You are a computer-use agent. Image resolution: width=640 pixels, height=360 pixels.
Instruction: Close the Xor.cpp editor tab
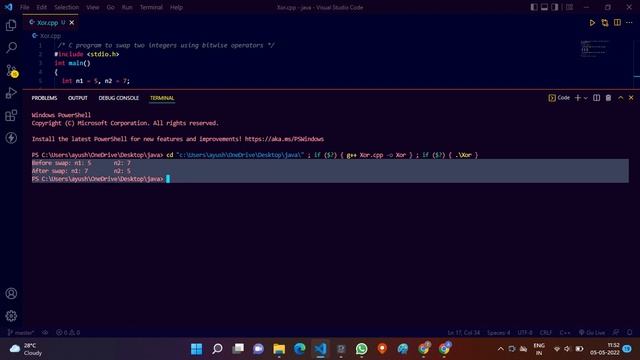click(72, 22)
